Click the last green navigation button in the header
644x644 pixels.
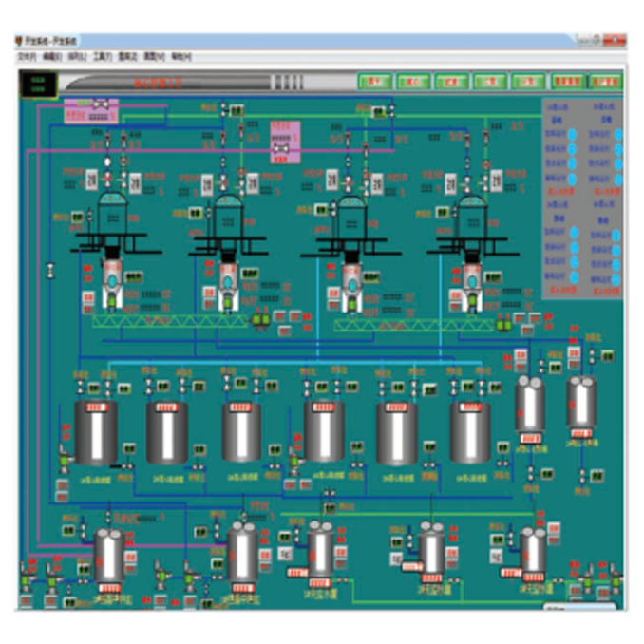pos(605,82)
